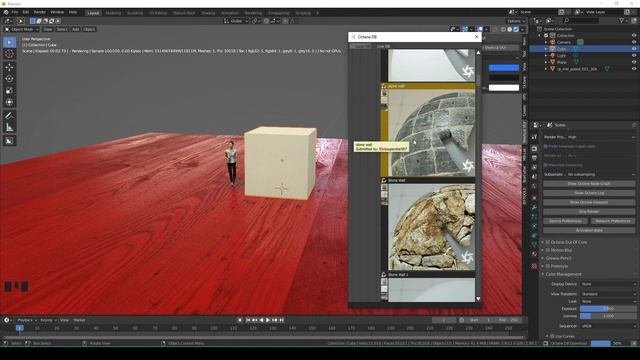Screen dimensions: 640x360
Task: Hide the Collection in outliner
Action: coord(634,36)
